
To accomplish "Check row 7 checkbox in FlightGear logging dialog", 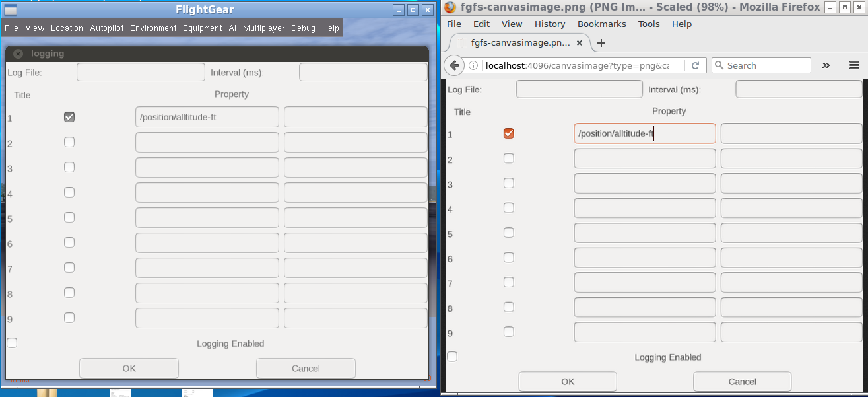I will (69, 268).
